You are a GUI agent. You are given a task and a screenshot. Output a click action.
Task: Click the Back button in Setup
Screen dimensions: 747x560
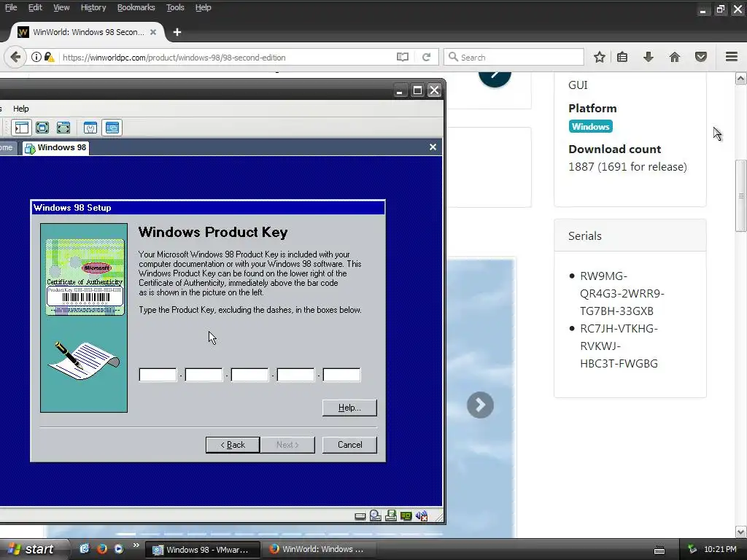click(x=233, y=445)
